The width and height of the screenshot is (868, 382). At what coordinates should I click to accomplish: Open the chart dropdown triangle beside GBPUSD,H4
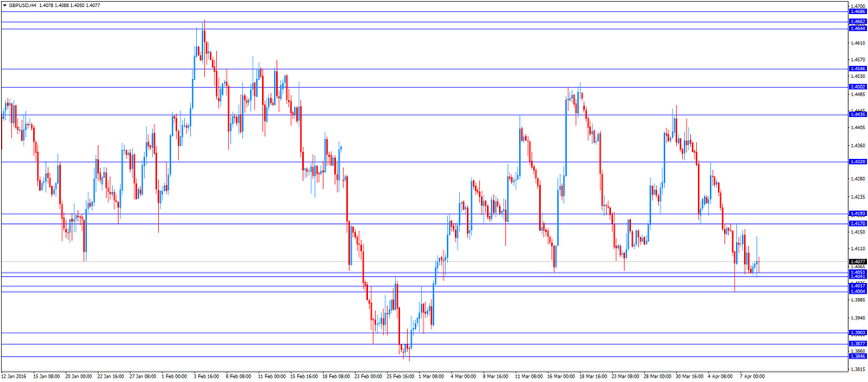4,5
